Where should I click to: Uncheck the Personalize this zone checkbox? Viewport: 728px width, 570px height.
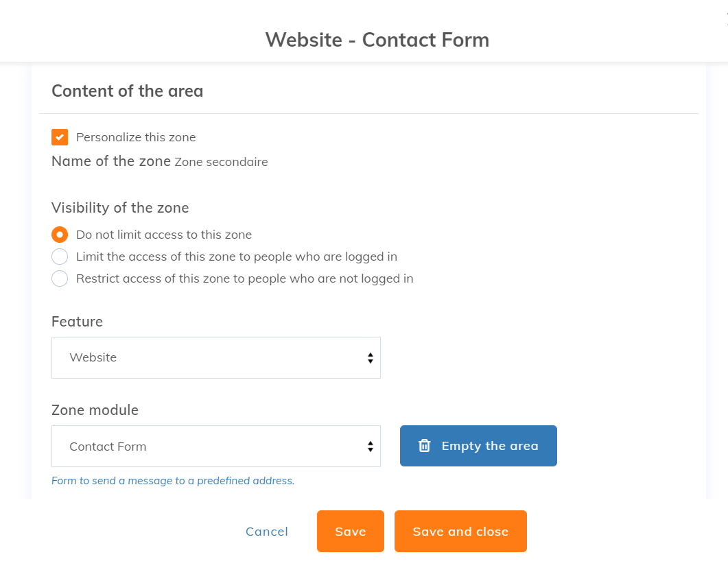60,137
